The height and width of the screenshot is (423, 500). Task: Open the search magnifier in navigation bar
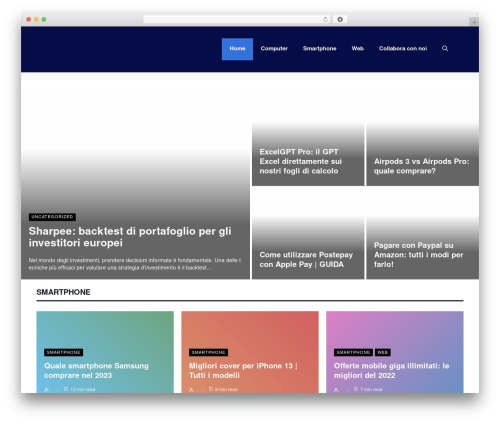click(x=445, y=48)
